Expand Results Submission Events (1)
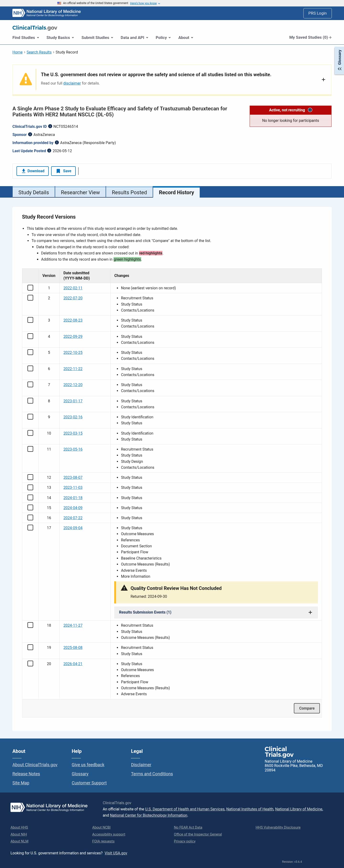 click(x=216, y=612)
